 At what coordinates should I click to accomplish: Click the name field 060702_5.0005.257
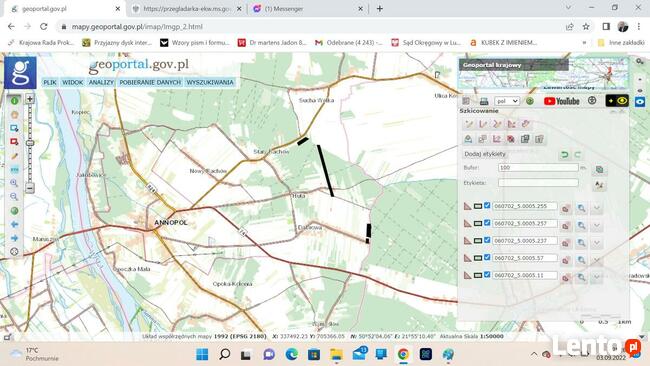click(x=524, y=223)
